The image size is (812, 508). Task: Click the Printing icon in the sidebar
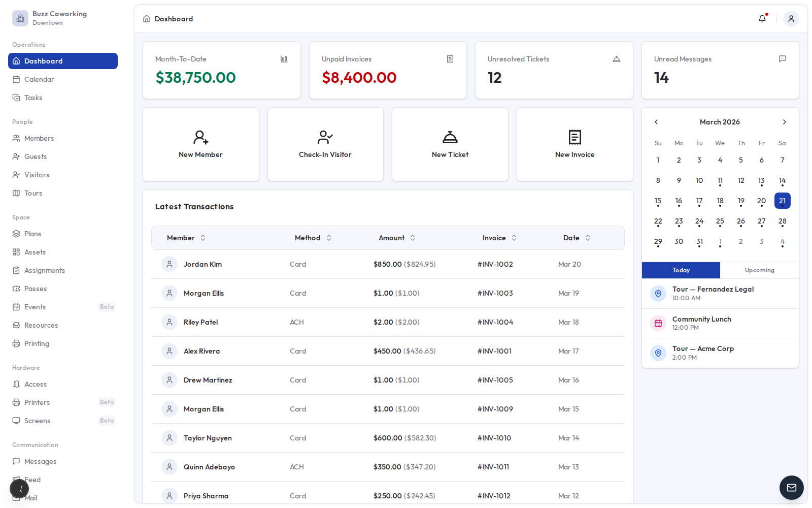coord(16,343)
